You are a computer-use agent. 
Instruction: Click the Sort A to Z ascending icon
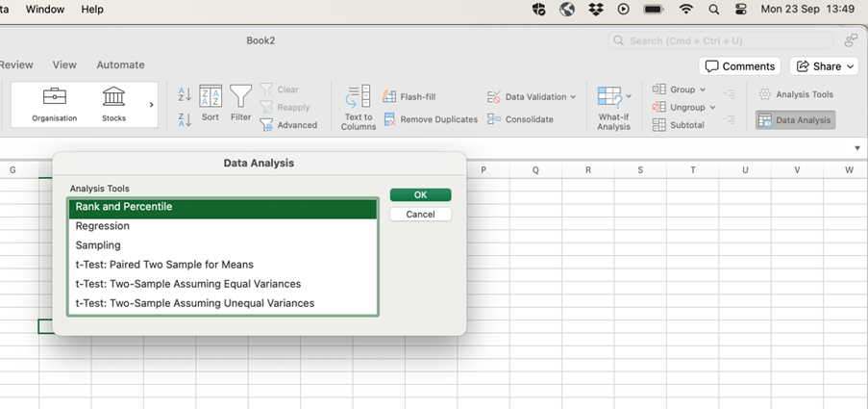click(x=185, y=94)
